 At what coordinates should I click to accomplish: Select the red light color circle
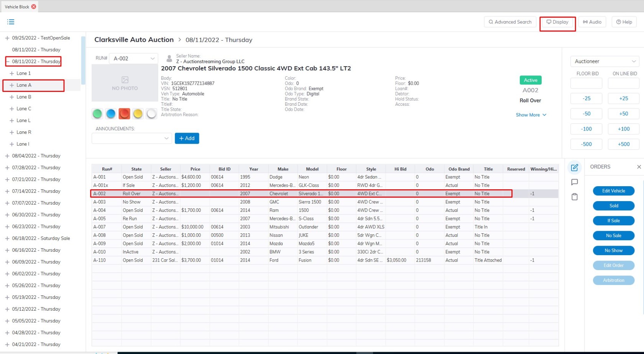124,114
